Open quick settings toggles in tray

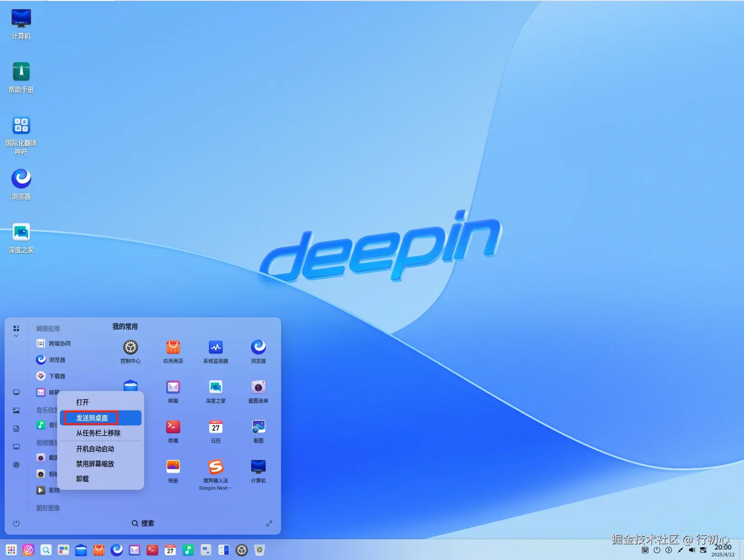(x=703, y=550)
